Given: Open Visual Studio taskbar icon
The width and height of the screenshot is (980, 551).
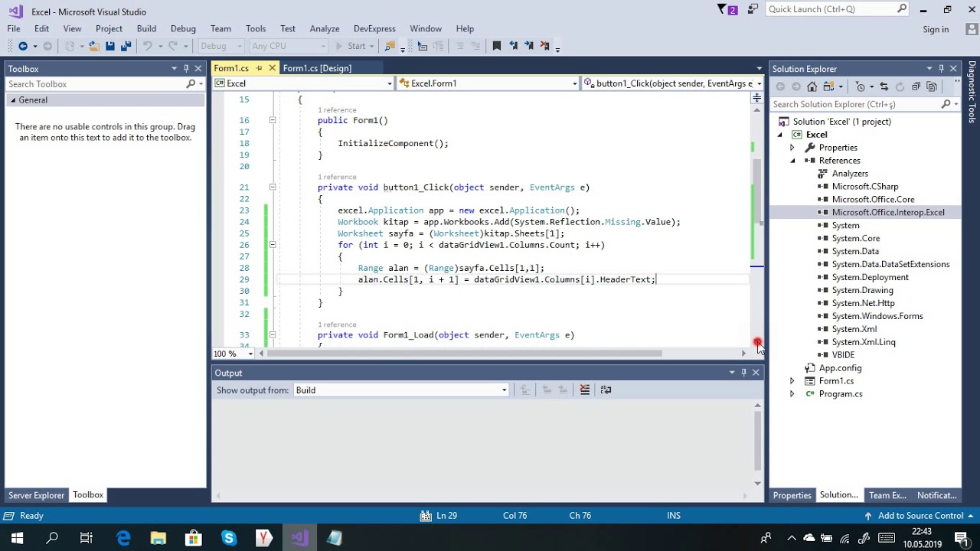Looking at the screenshot, I should click(299, 538).
